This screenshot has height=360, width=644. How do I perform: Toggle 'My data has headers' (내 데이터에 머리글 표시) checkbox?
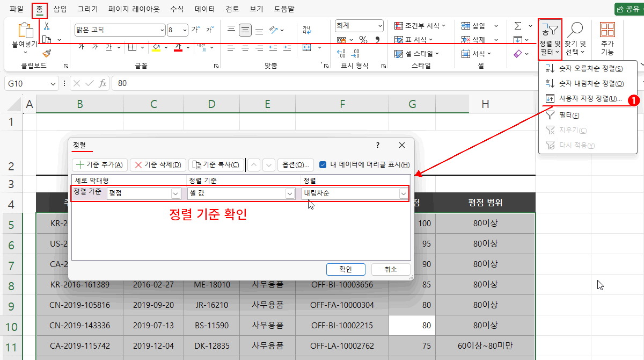click(323, 165)
